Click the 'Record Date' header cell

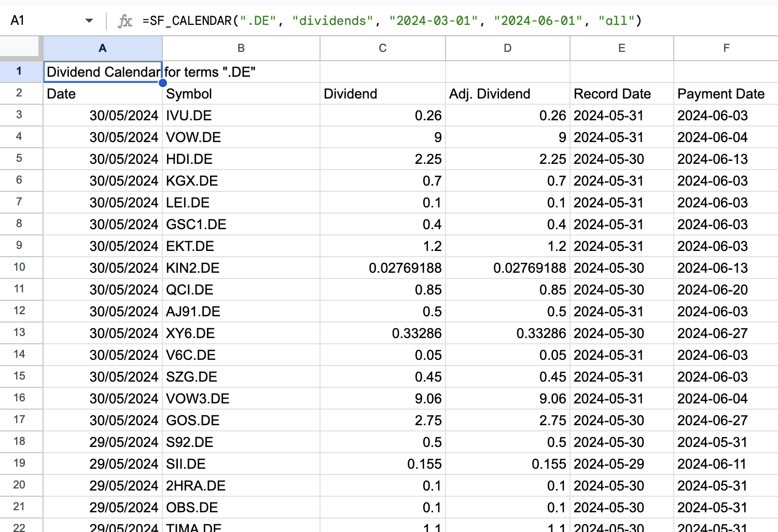pyautogui.click(x=622, y=94)
